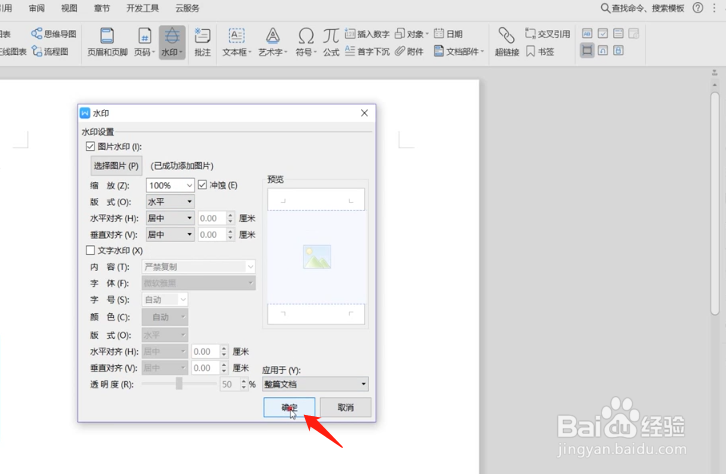Close the Watermark dialog
The image size is (726, 474).
(x=364, y=113)
